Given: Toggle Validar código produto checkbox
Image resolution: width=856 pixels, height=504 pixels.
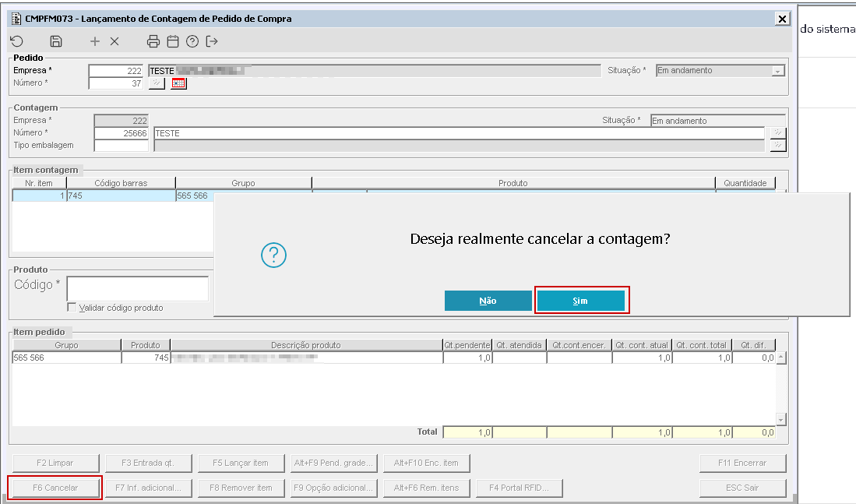Looking at the screenshot, I should coord(72,308).
